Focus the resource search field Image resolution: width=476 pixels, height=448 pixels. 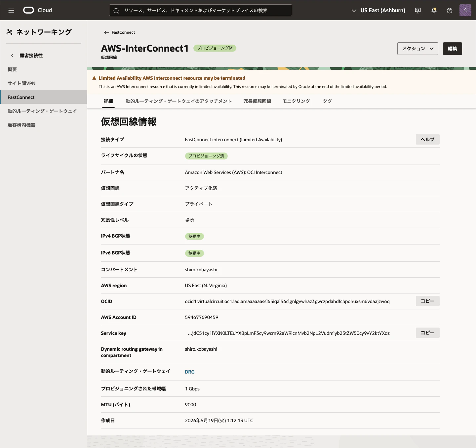pos(201,10)
